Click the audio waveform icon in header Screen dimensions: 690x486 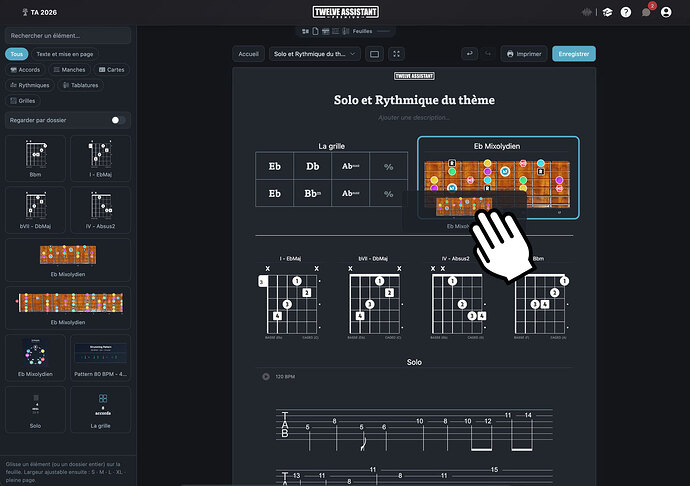pyautogui.click(x=587, y=12)
